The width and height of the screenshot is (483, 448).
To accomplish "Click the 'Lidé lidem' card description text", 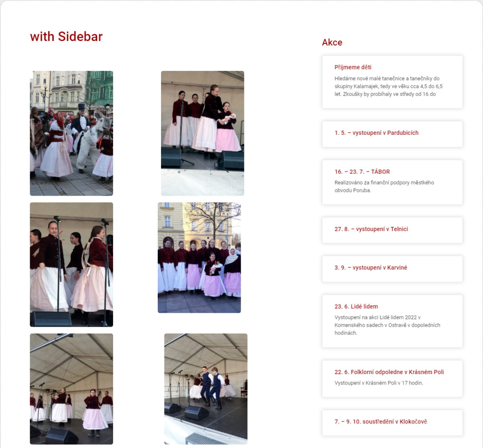I will coord(387,325).
